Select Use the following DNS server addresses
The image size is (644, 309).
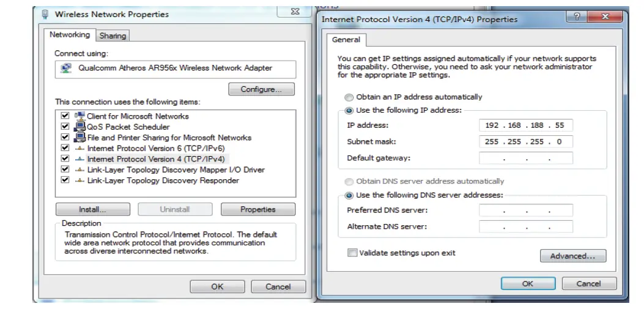[349, 196]
